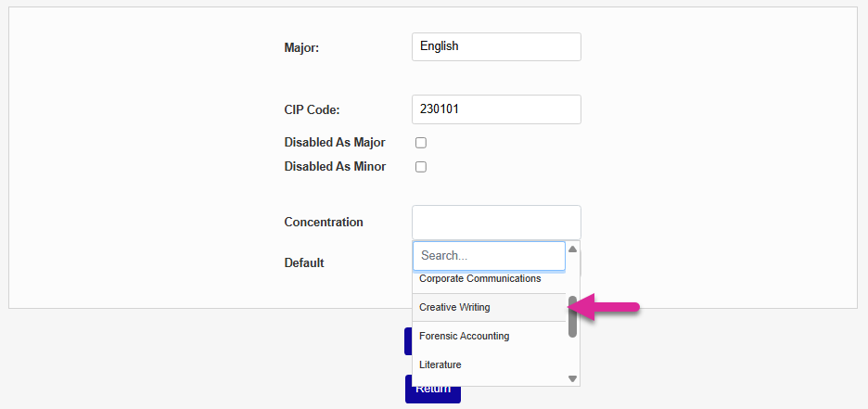Click the Search box in the dropdown
Viewport: 868px width, 409px height.
point(489,255)
